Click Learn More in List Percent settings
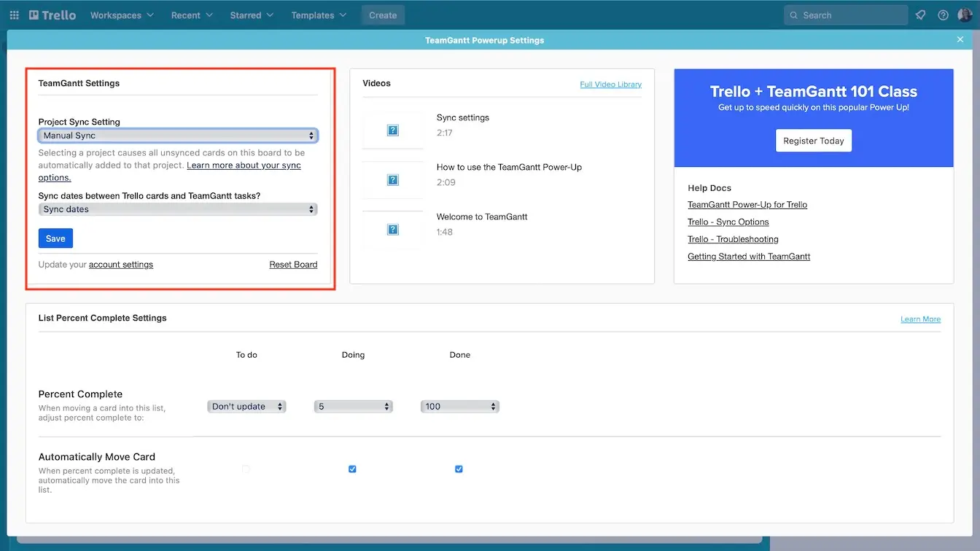980x551 pixels. (x=920, y=319)
